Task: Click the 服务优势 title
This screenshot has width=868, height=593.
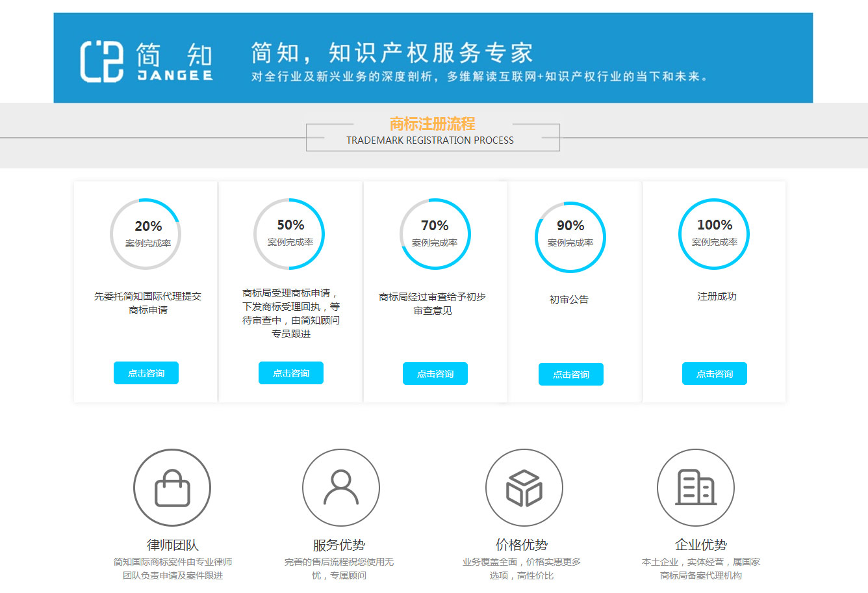Action: click(339, 545)
